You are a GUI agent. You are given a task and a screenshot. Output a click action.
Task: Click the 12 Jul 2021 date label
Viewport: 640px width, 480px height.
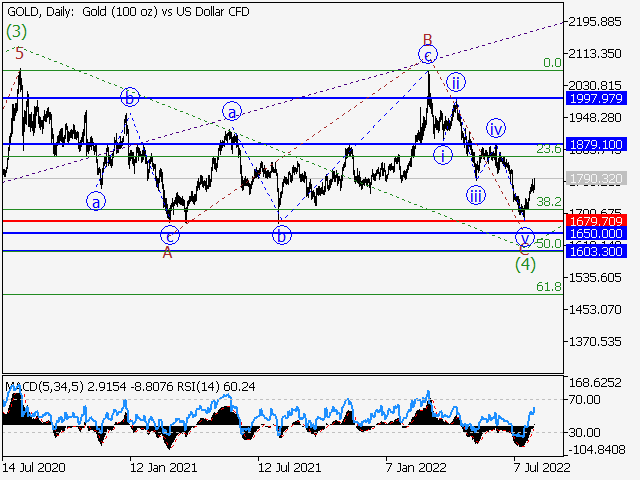[290, 467]
